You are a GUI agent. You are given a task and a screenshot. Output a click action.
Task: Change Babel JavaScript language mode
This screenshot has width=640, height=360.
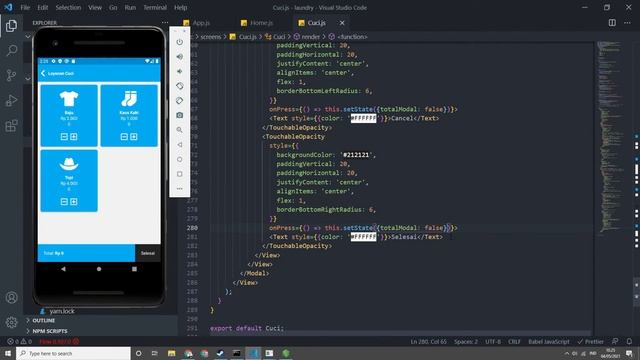coord(549,342)
